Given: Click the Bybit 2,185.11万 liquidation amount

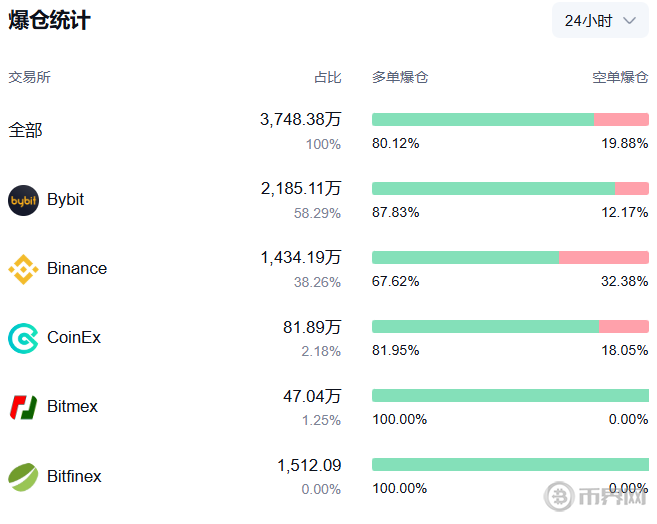Looking at the screenshot, I should pos(301,189).
